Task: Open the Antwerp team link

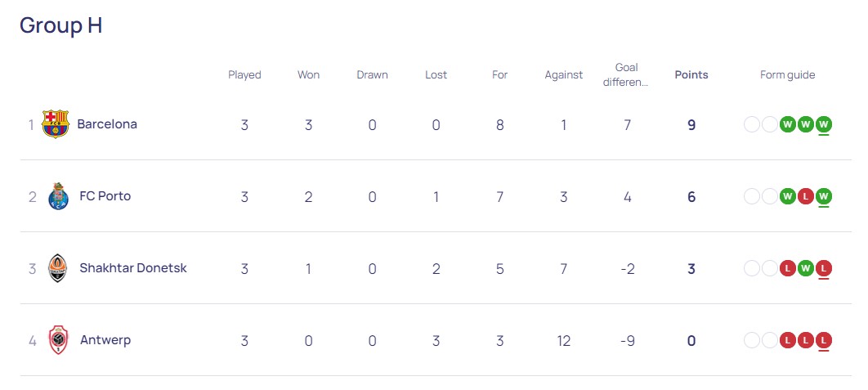Action: pyautogui.click(x=105, y=340)
